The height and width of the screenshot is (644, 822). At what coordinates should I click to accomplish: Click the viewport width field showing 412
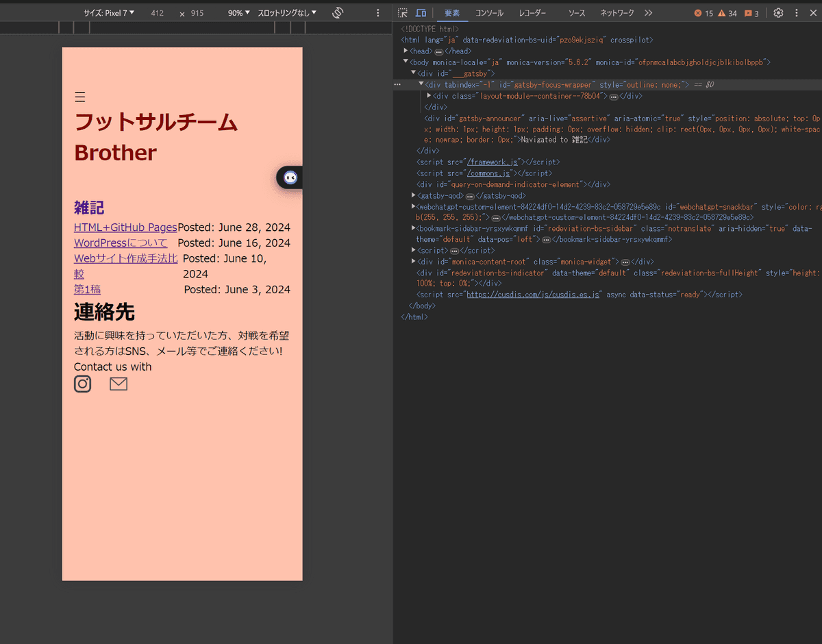(x=157, y=13)
